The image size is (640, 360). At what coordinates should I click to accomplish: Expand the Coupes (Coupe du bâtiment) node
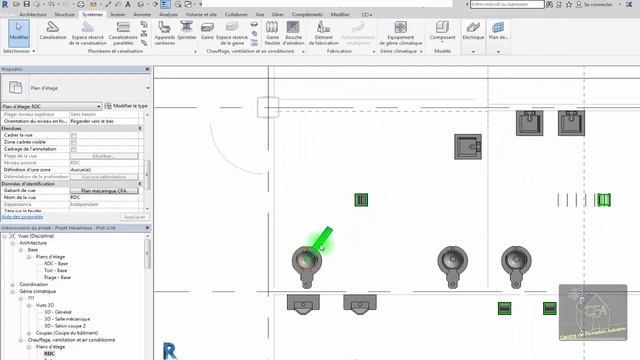[x=29, y=333]
